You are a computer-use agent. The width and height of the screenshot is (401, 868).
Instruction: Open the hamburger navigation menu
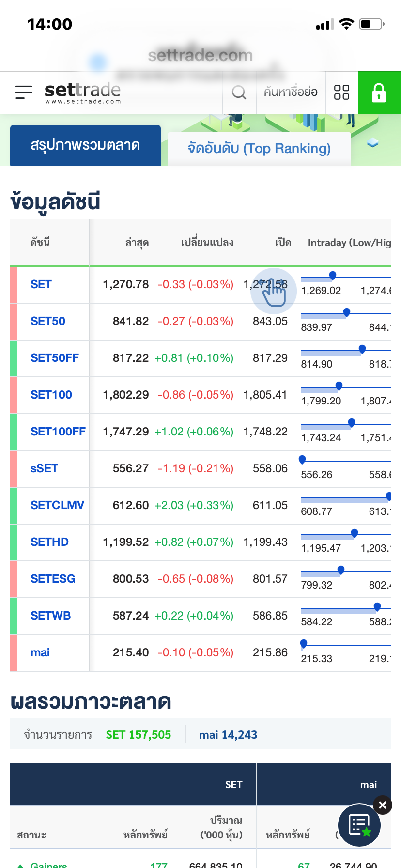point(23,92)
